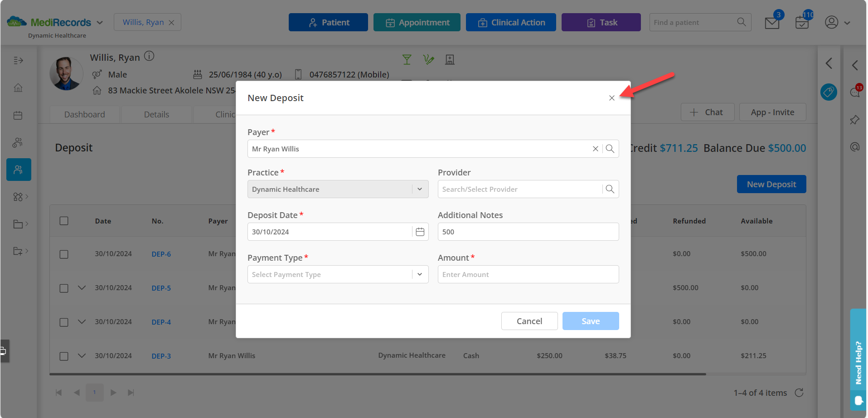Click the highlighted Patients sidebar icon
The width and height of the screenshot is (868, 418).
click(18, 170)
